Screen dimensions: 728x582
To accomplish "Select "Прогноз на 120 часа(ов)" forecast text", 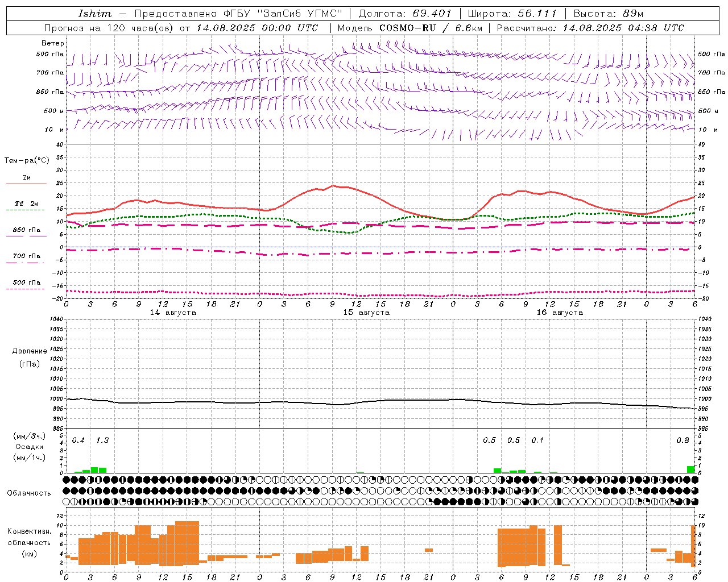I will (109, 28).
